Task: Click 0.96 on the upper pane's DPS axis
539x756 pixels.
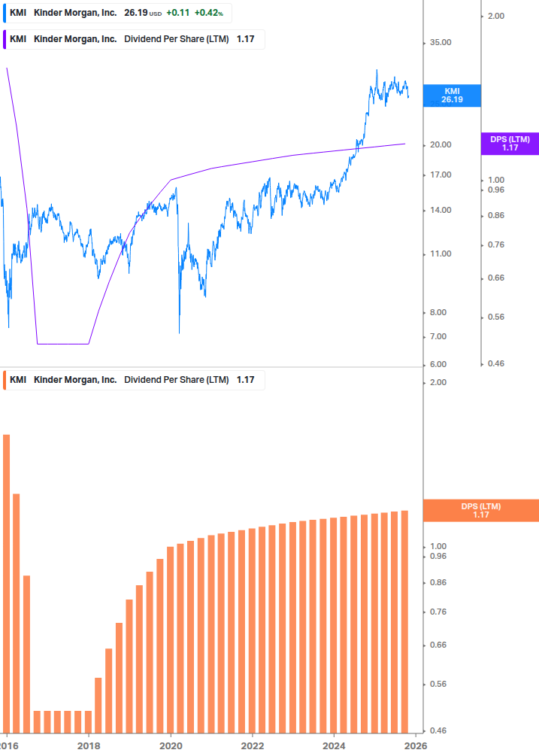Action: tap(495, 190)
